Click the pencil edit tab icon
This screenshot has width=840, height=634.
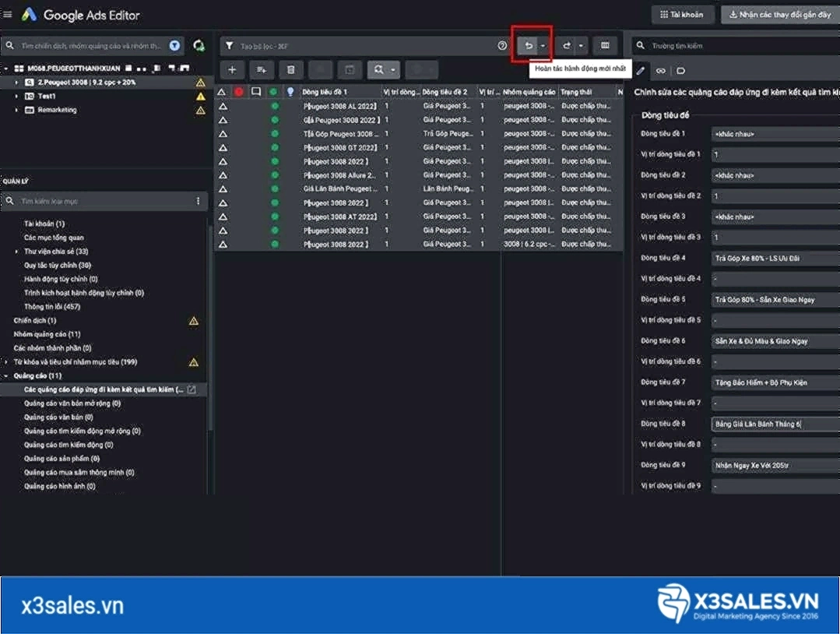640,71
